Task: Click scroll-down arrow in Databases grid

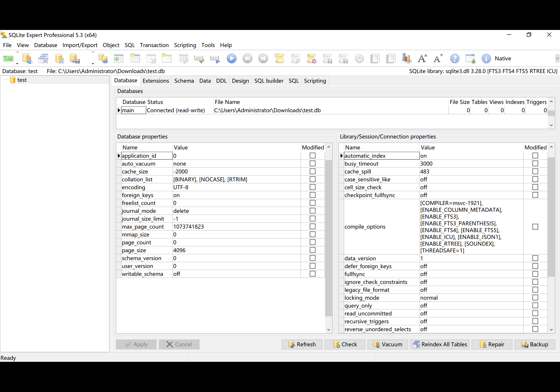Action: click(x=551, y=125)
